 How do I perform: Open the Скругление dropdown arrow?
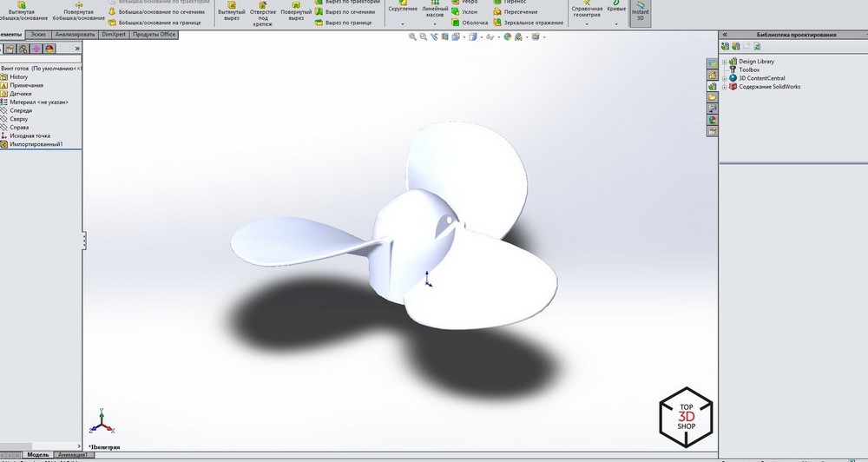click(x=403, y=23)
